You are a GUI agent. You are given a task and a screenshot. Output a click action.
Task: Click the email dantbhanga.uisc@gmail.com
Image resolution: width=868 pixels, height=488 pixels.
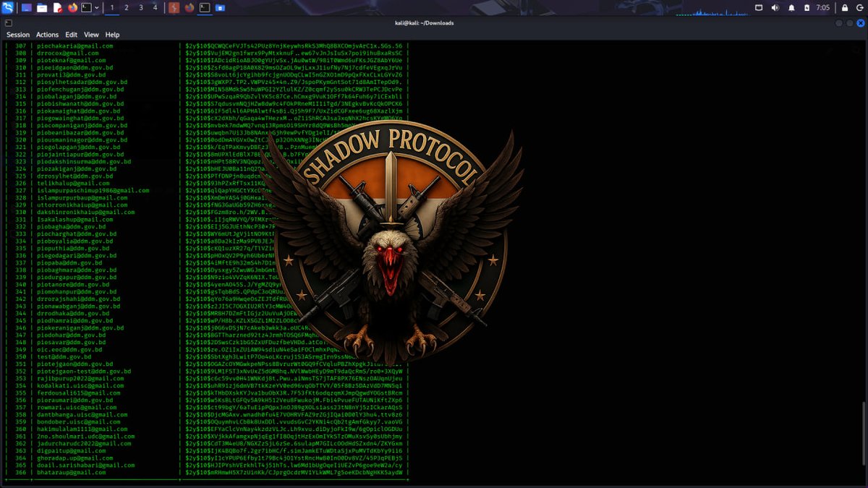click(x=82, y=414)
